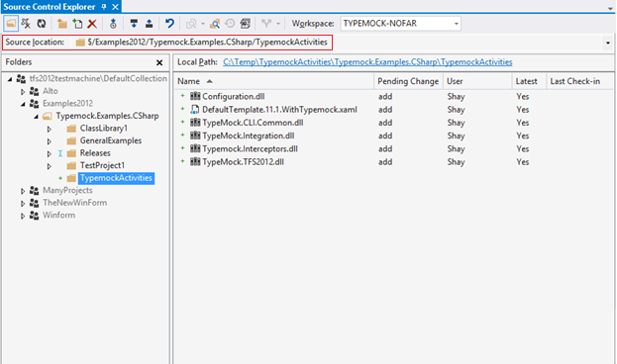
Task: Click the red Delete icon
Action: coord(92,24)
